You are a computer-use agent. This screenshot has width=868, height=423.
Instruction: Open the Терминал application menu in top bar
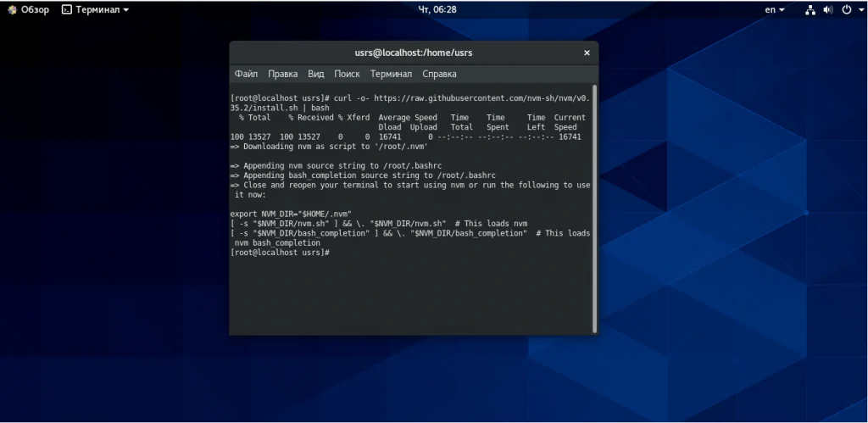95,9
